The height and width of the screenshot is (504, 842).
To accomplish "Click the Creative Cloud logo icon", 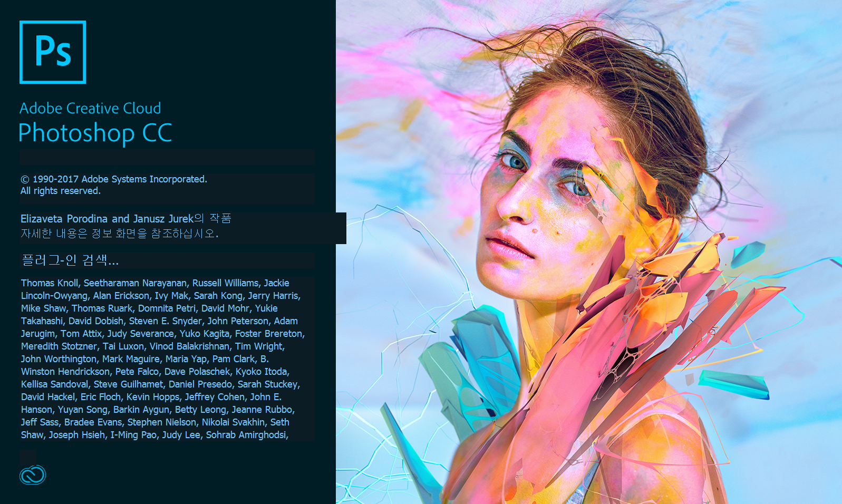I will click(x=33, y=475).
